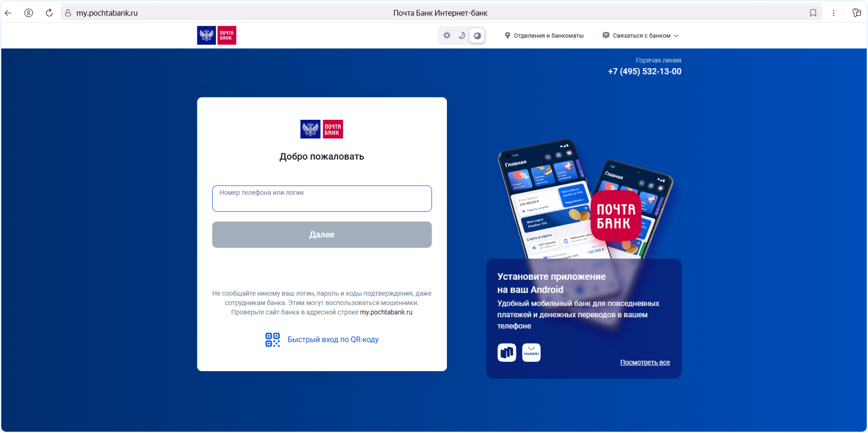Switch to light theme sun icon
Image resolution: width=868 pixels, height=433 pixels.
[x=446, y=36]
